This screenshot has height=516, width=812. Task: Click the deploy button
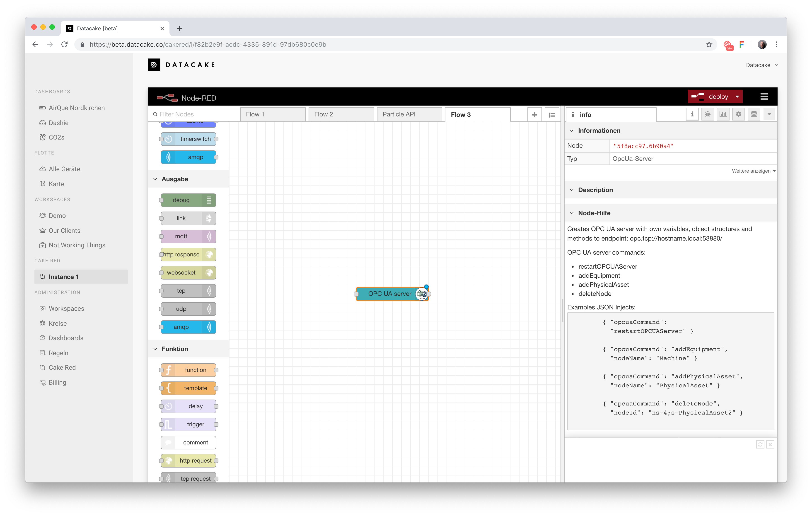715,96
